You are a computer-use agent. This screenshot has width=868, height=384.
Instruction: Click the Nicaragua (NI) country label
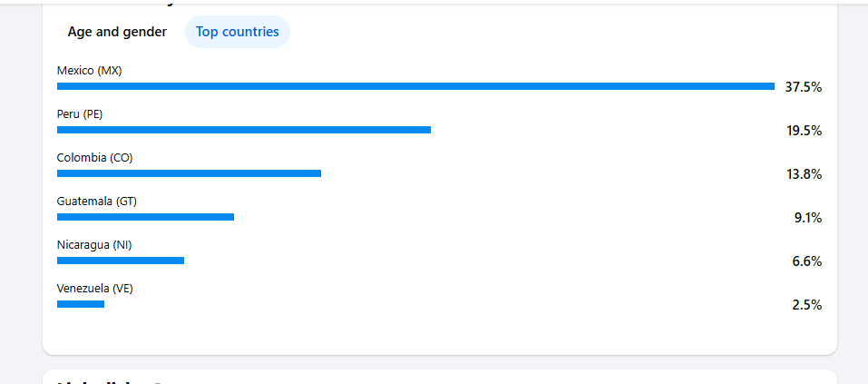pyautogui.click(x=94, y=244)
